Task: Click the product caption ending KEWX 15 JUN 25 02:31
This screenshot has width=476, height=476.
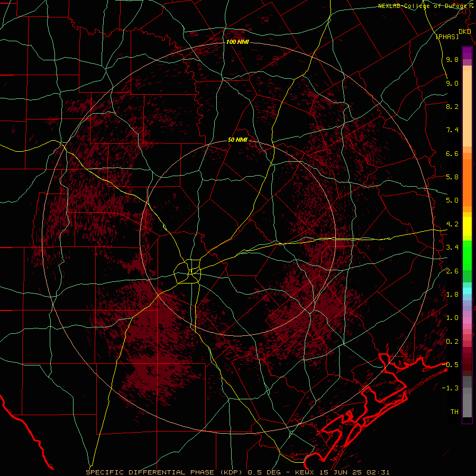Action: (x=237, y=472)
